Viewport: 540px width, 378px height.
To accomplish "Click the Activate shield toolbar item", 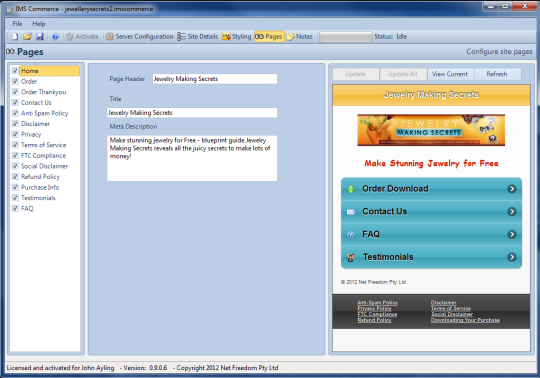I will pos(82,36).
